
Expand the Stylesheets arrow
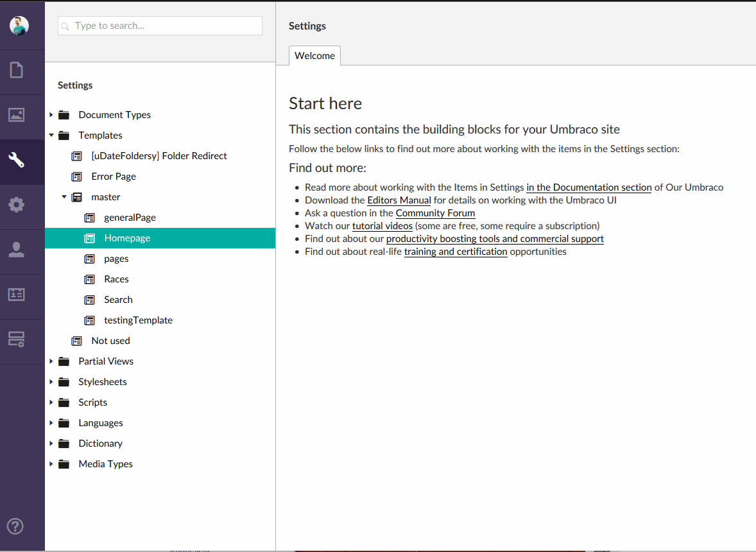point(51,382)
